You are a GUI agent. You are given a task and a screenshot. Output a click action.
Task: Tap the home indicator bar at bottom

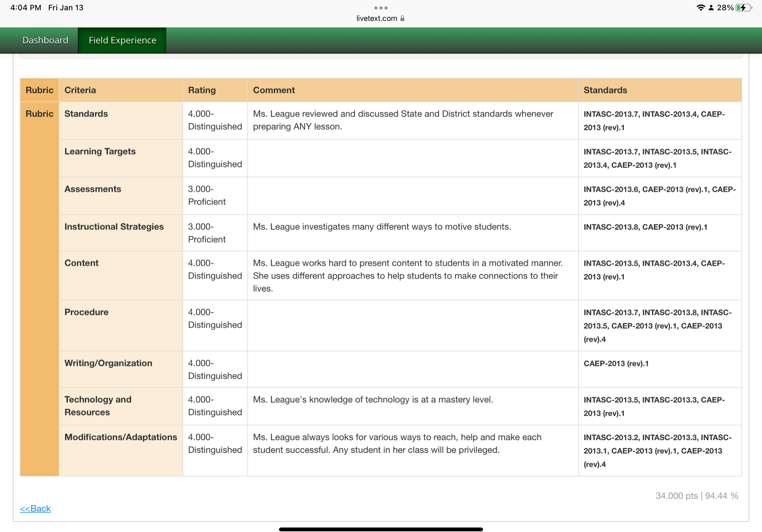pyautogui.click(x=381, y=529)
